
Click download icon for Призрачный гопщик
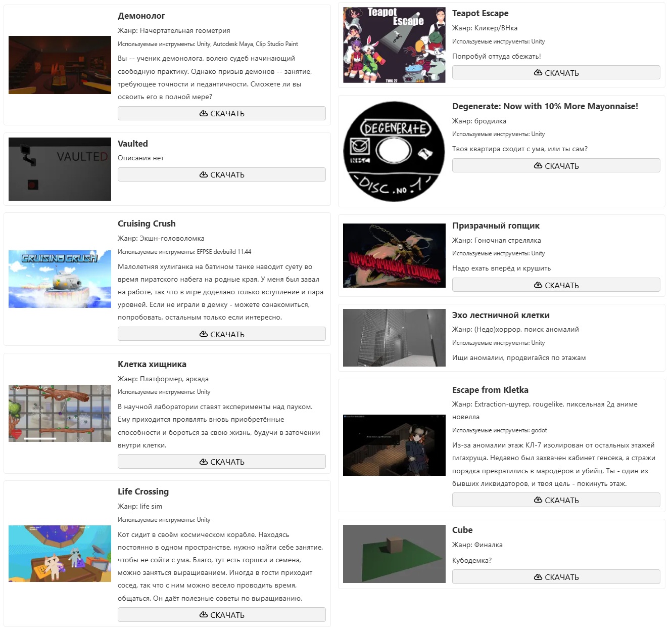[x=538, y=285]
